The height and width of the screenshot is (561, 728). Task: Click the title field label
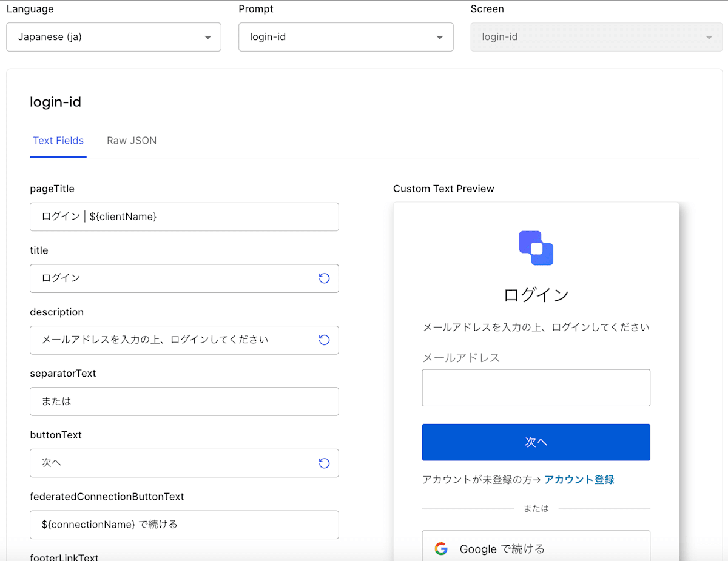click(39, 250)
